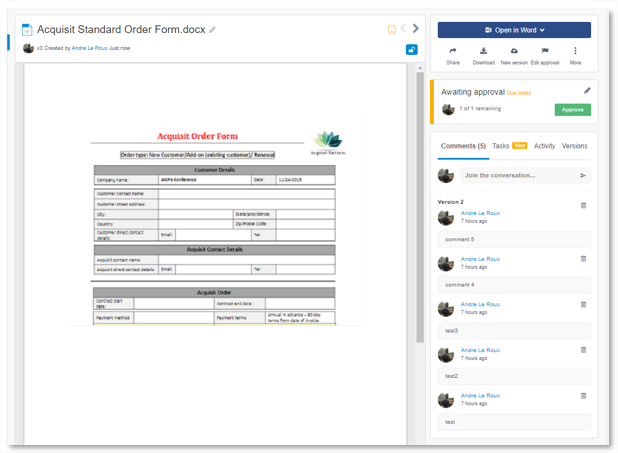Switch to the Tasks tab
Image resolution: width=618 pixels, height=453 pixels.
click(501, 146)
